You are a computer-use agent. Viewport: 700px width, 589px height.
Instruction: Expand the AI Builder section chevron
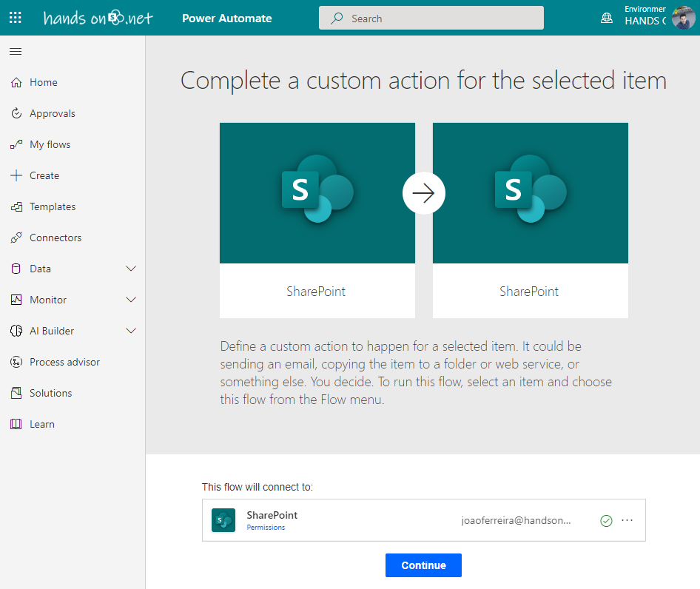(131, 331)
